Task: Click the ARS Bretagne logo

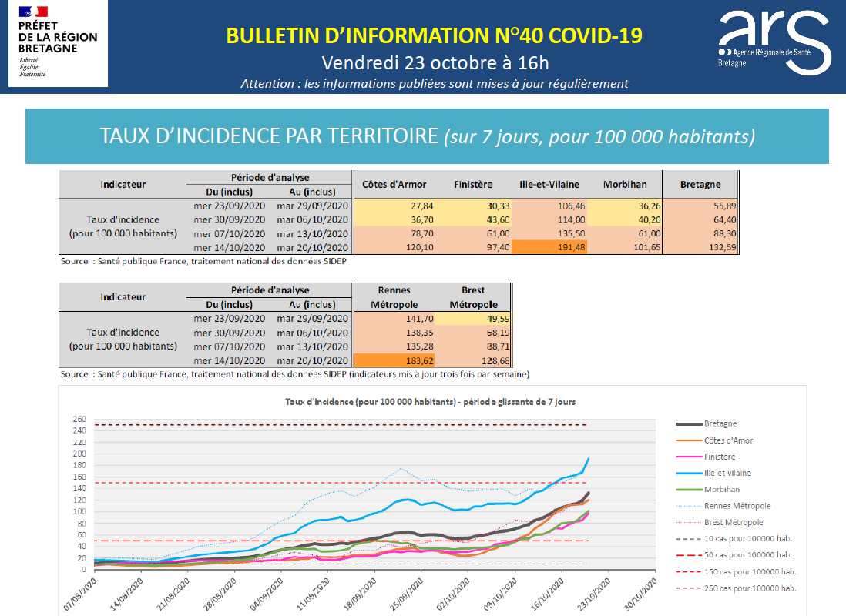Action: pos(774,42)
